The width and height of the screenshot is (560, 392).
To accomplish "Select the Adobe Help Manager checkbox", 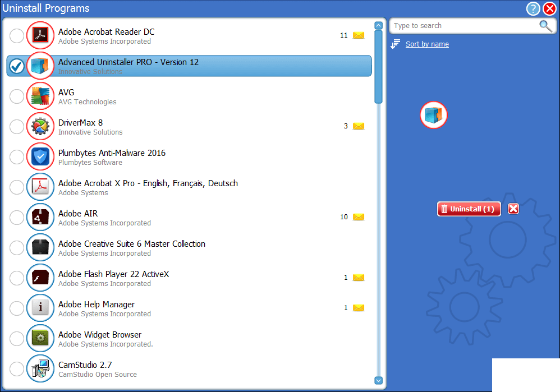I will coord(17,308).
